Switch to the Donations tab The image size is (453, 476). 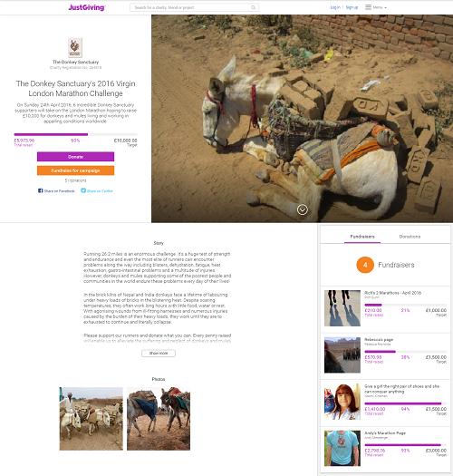coord(410,237)
